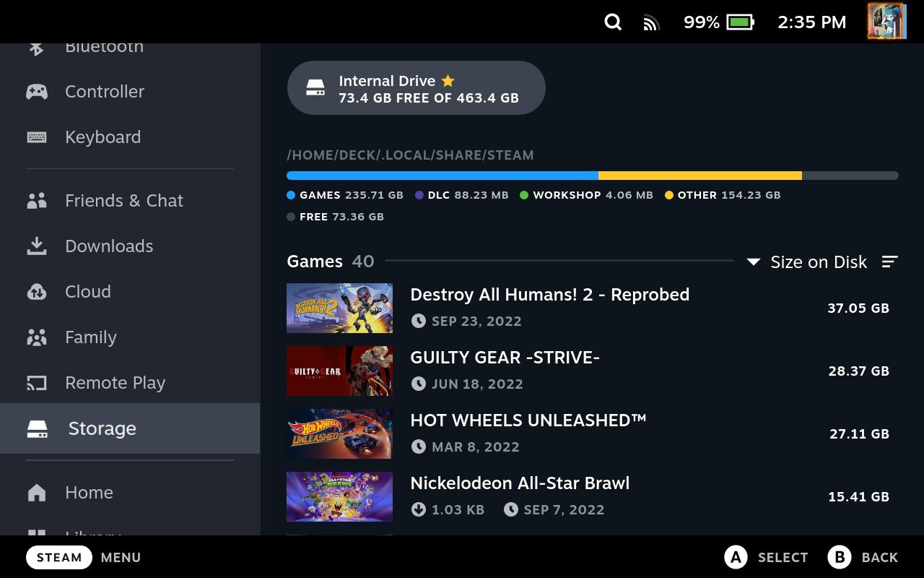Click the Workshop green legend dot
This screenshot has width=924, height=578.
coord(524,195)
